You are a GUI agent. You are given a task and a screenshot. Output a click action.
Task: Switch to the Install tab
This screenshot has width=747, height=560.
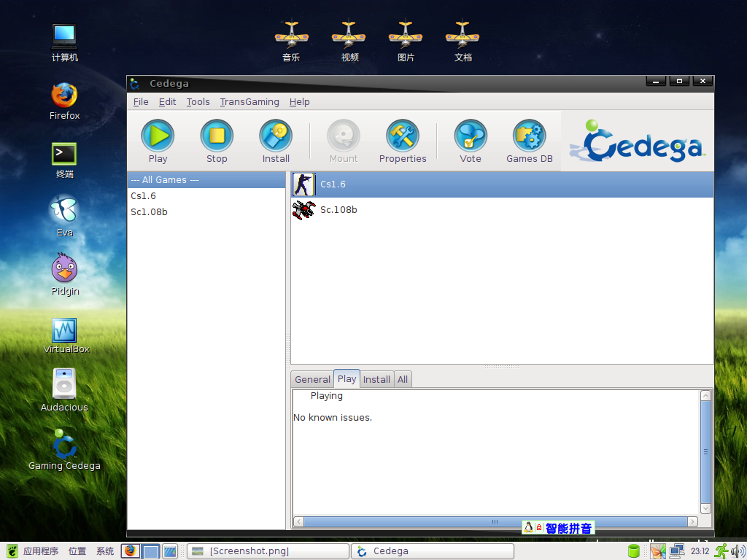(376, 379)
